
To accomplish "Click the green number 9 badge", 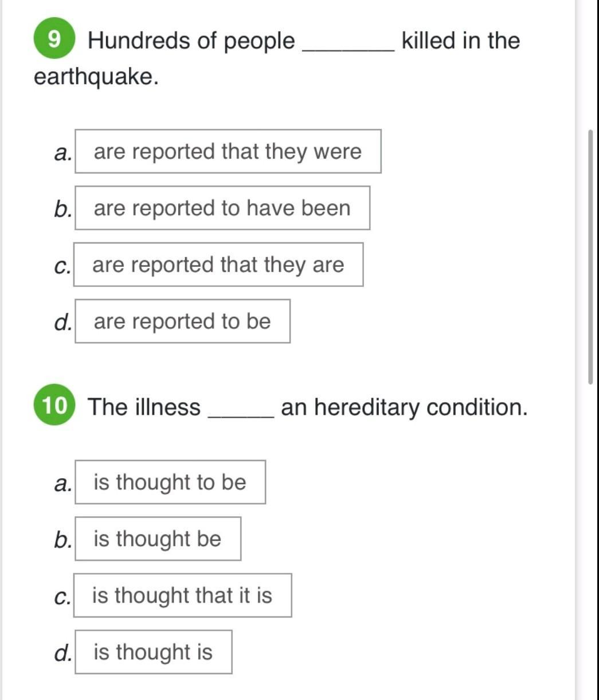I will 54,38.
